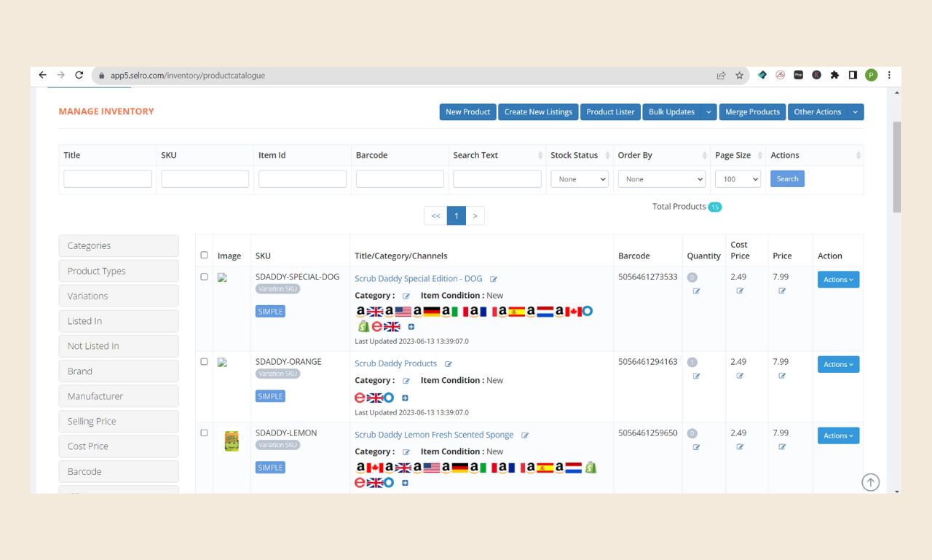Screen dimensions: 932x560
Task: Open Not Listed In sidebar filter
Action: pos(119,346)
